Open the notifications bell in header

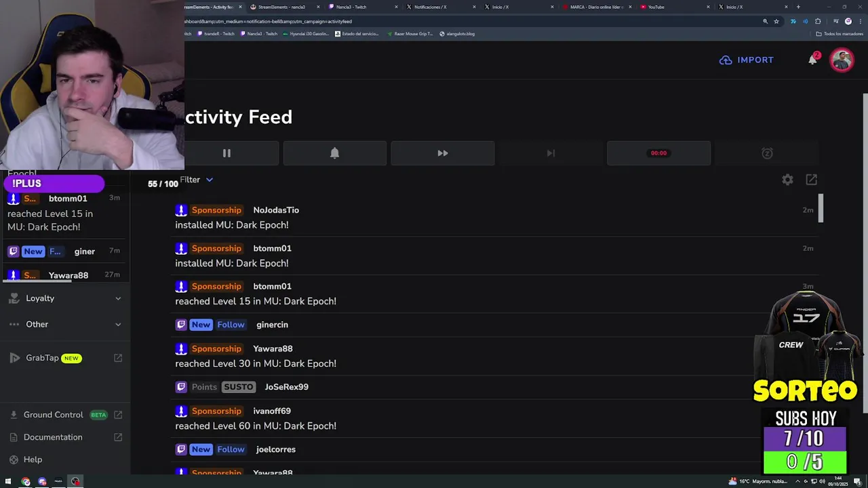click(x=812, y=60)
